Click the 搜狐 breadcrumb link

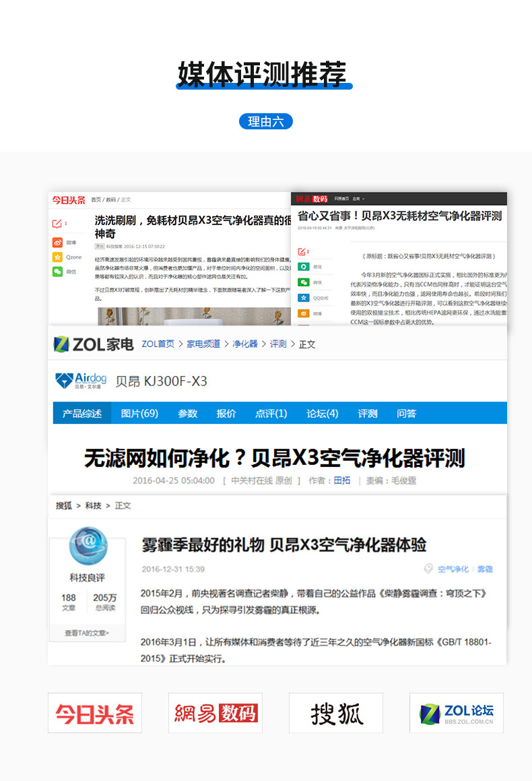point(64,505)
